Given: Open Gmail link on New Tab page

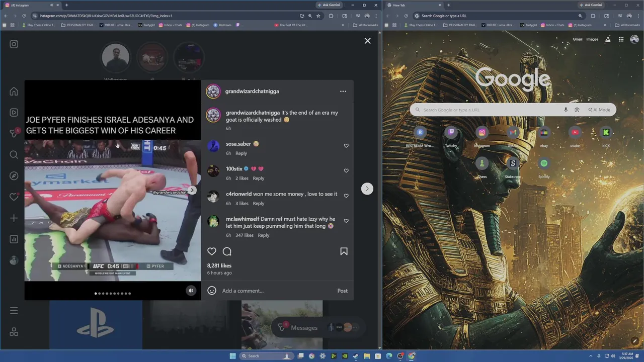Looking at the screenshot, I should (x=577, y=39).
